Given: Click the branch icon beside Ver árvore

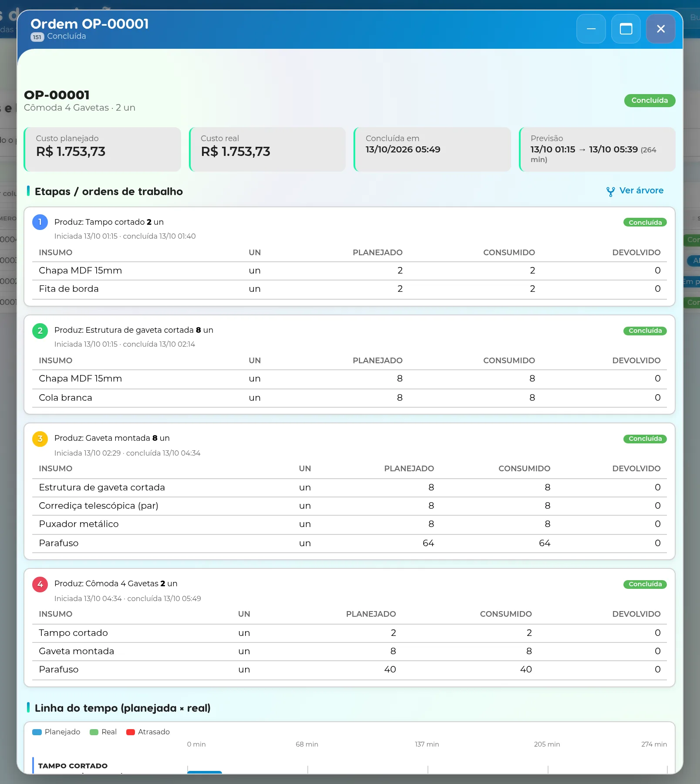Looking at the screenshot, I should 610,192.
